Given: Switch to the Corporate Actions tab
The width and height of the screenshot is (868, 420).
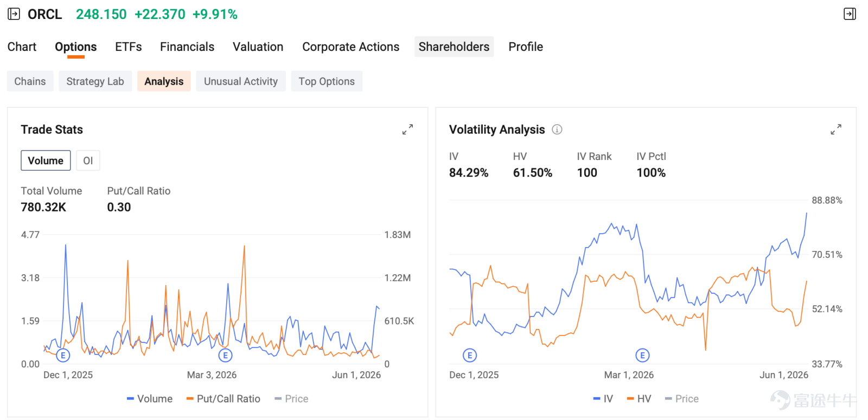Looking at the screenshot, I should tap(351, 47).
